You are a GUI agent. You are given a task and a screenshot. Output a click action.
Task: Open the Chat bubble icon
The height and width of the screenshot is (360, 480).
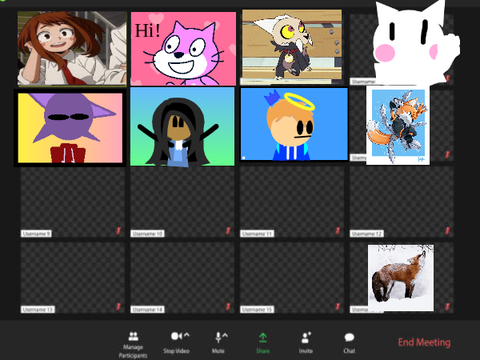(349, 337)
